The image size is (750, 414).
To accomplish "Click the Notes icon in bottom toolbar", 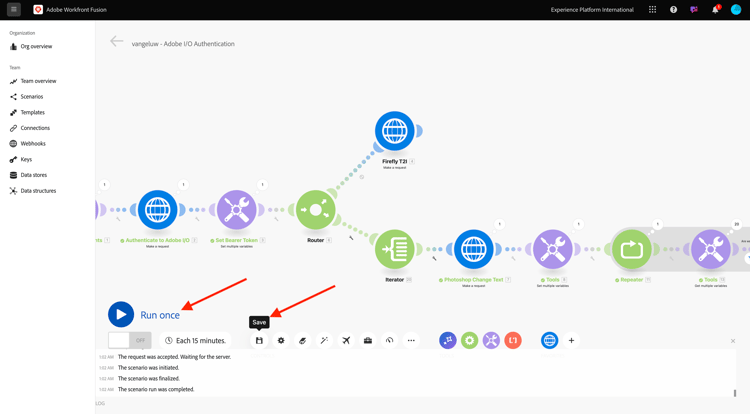I will 302,340.
